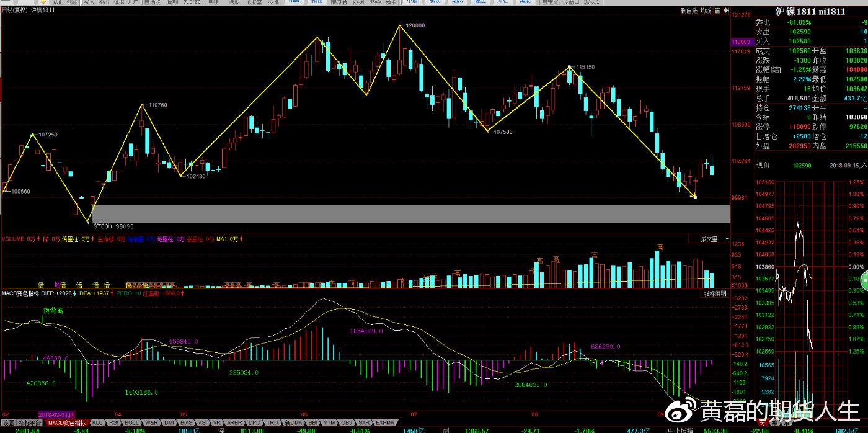The image size is (868, 433).
Task: Click the arrow icon to collapse side panel
Action: tap(725, 11)
